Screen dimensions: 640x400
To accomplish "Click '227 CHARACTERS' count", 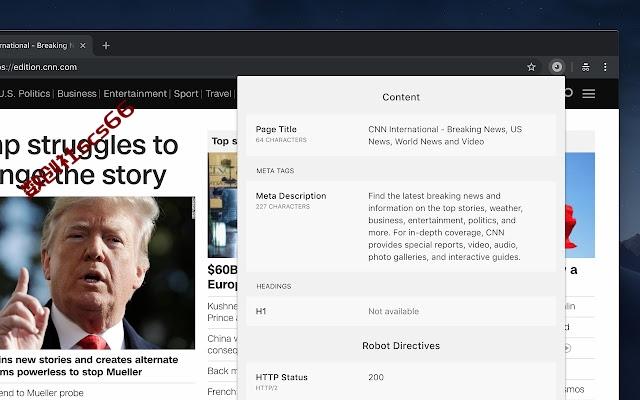I will 282,207.
